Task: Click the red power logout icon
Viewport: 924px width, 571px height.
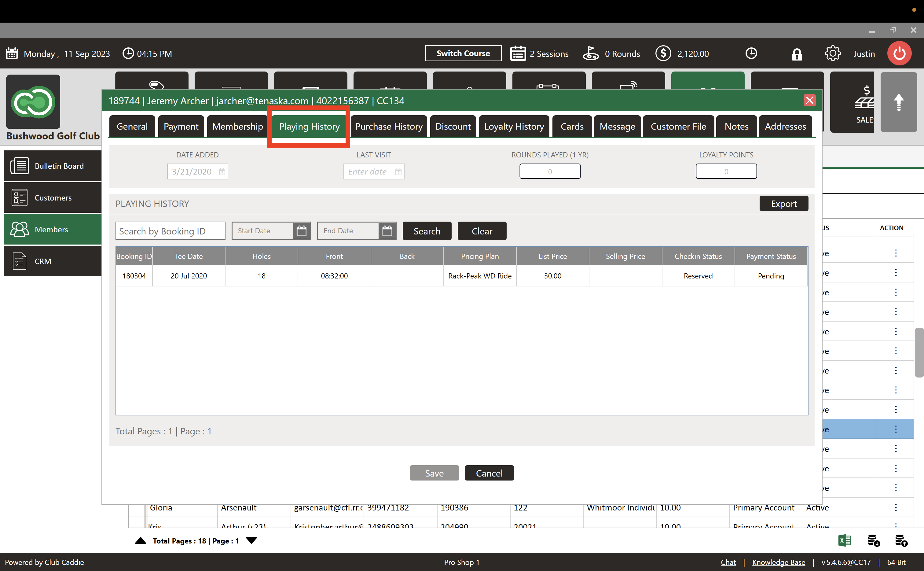Action: tap(899, 53)
